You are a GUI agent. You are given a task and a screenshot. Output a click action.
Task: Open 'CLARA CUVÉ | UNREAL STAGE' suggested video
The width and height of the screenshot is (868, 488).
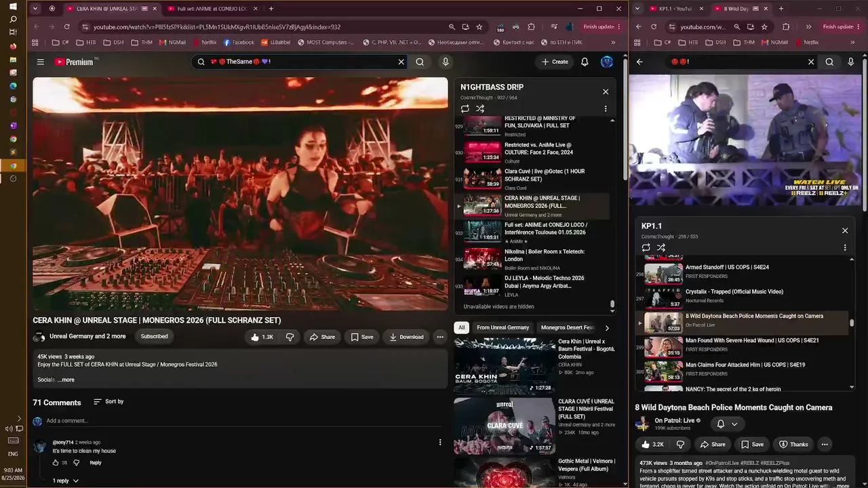point(536,425)
